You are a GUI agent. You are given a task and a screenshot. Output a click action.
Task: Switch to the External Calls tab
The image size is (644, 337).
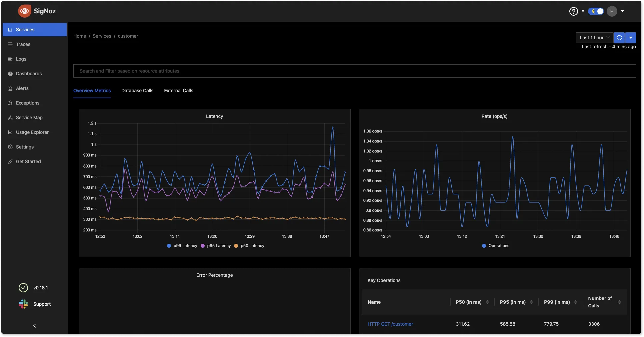click(179, 91)
